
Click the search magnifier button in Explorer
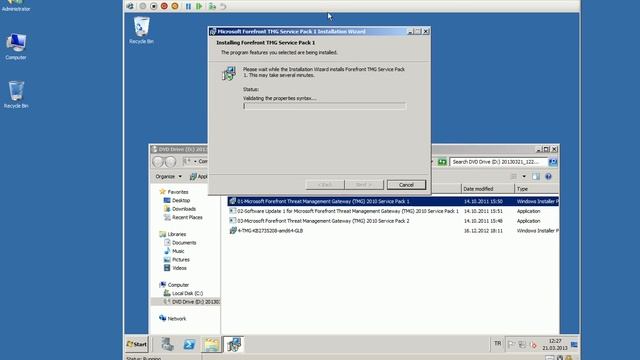[553, 162]
